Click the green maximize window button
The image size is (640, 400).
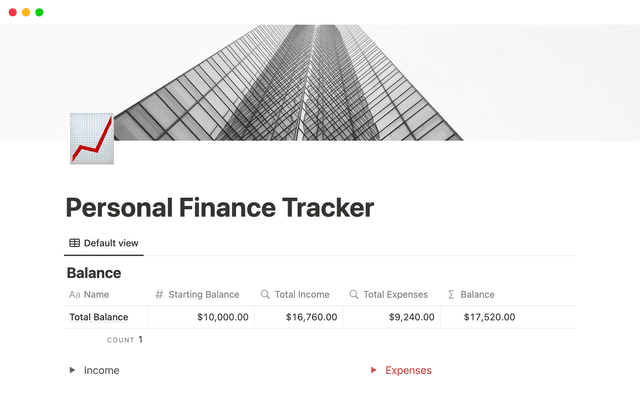point(39,12)
